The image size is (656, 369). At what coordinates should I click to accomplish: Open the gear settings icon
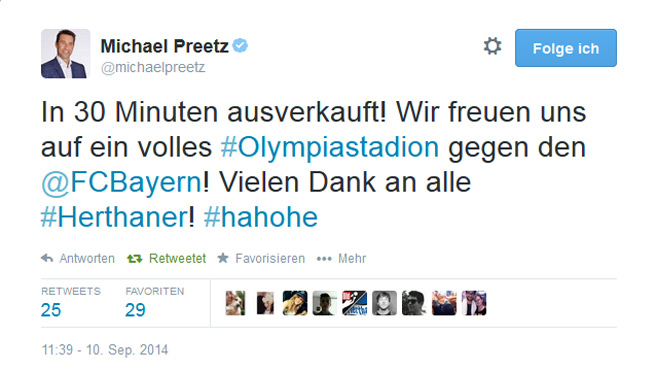492,46
